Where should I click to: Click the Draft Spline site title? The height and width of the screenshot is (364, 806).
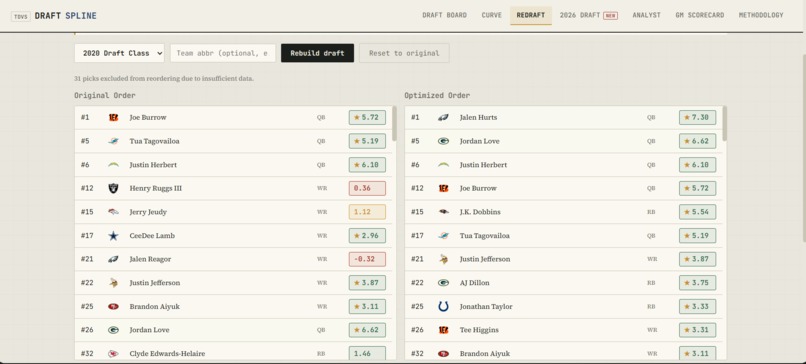coord(65,16)
